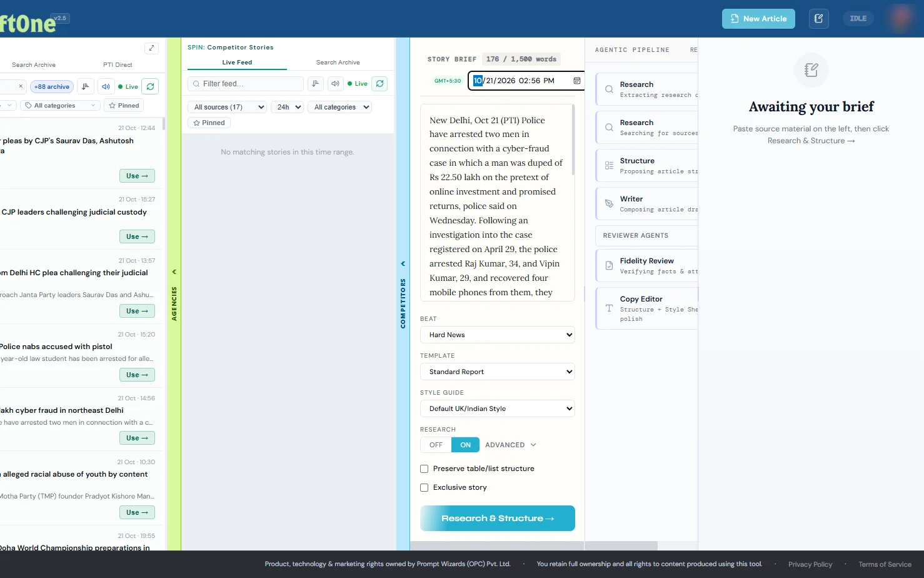This screenshot has height=578, width=924.
Task: Switch to PTI Direct tab
Action: coord(118,65)
